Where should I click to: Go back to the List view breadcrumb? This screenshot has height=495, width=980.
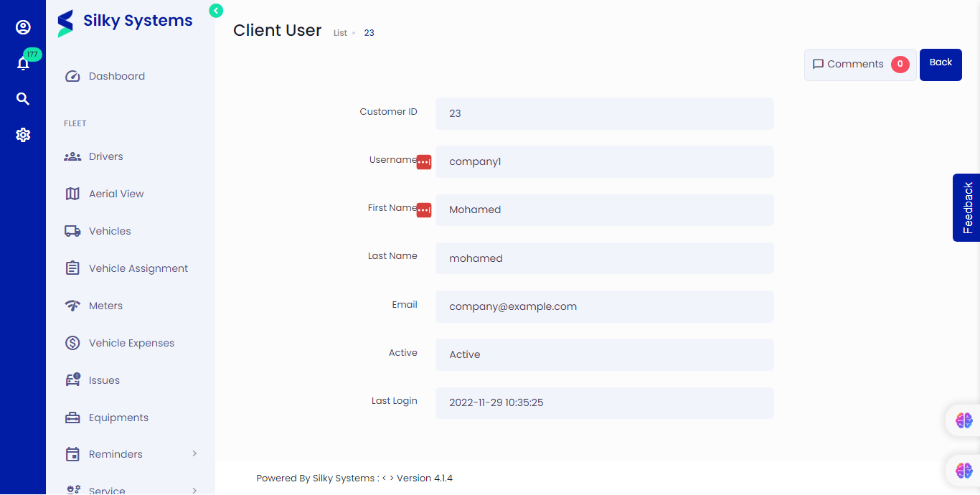[340, 32]
